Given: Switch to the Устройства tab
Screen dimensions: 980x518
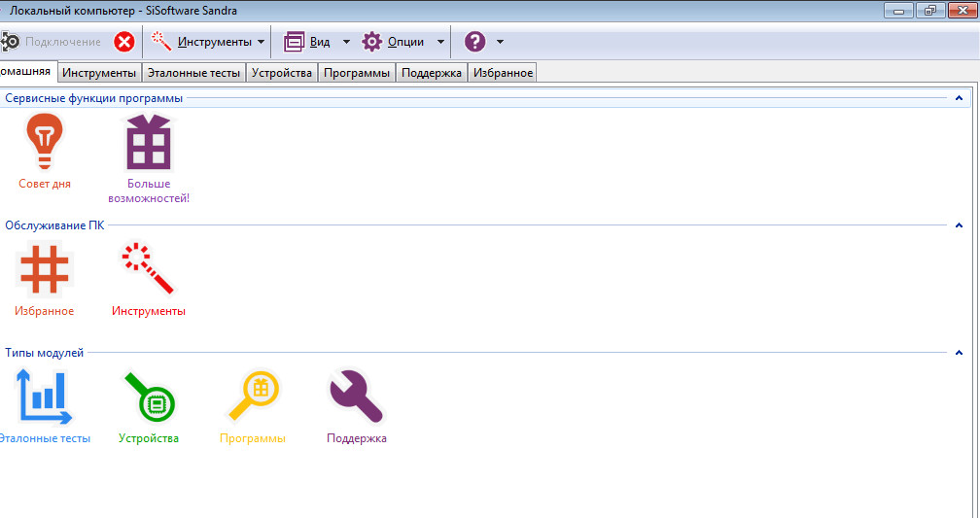Looking at the screenshot, I should click(282, 73).
